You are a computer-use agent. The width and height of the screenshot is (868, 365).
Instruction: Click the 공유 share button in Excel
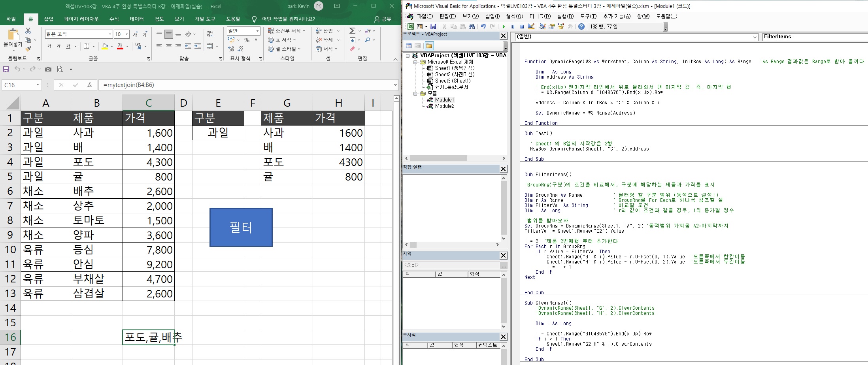click(x=382, y=19)
